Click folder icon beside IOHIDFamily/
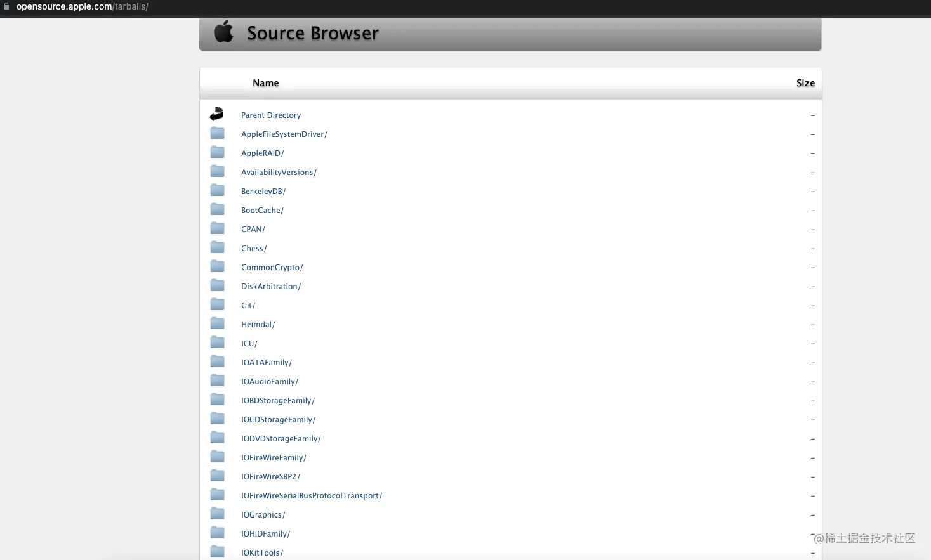Viewport: 931px width, 560px height. point(217,533)
